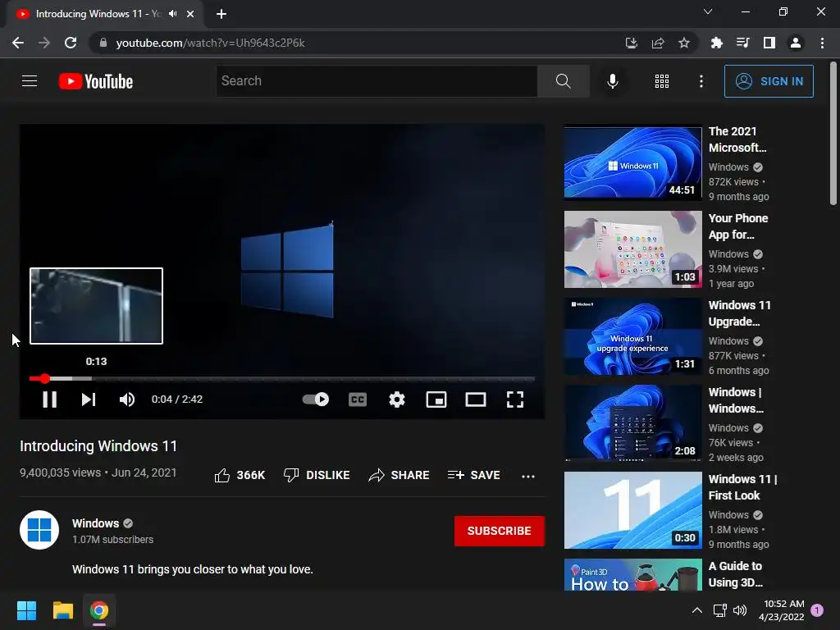Open a new tab
The height and width of the screenshot is (630, 840).
[221, 14]
